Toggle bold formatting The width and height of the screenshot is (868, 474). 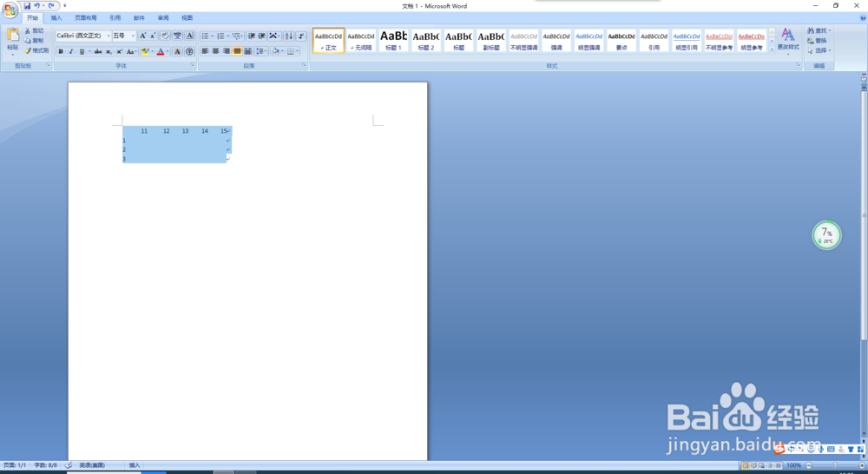click(x=61, y=51)
